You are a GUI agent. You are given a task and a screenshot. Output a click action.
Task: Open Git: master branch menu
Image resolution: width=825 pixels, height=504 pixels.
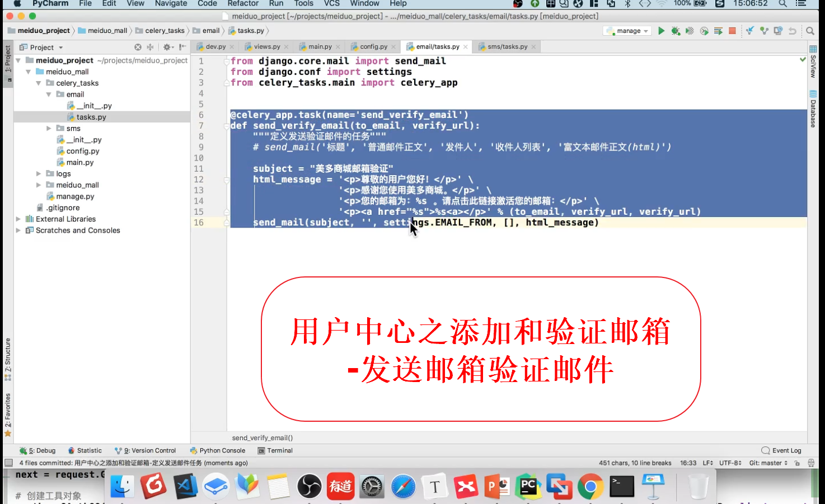(768, 463)
